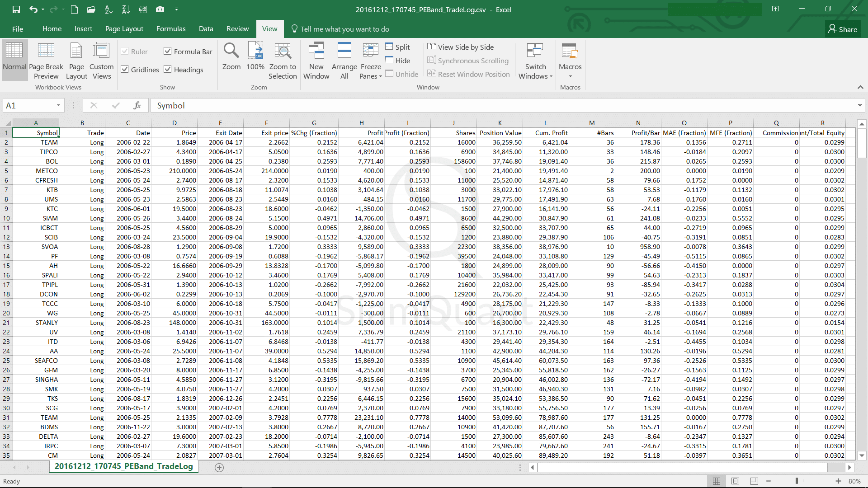
Task: Click the Share button
Action: pyautogui.click(x=842, y=29)
